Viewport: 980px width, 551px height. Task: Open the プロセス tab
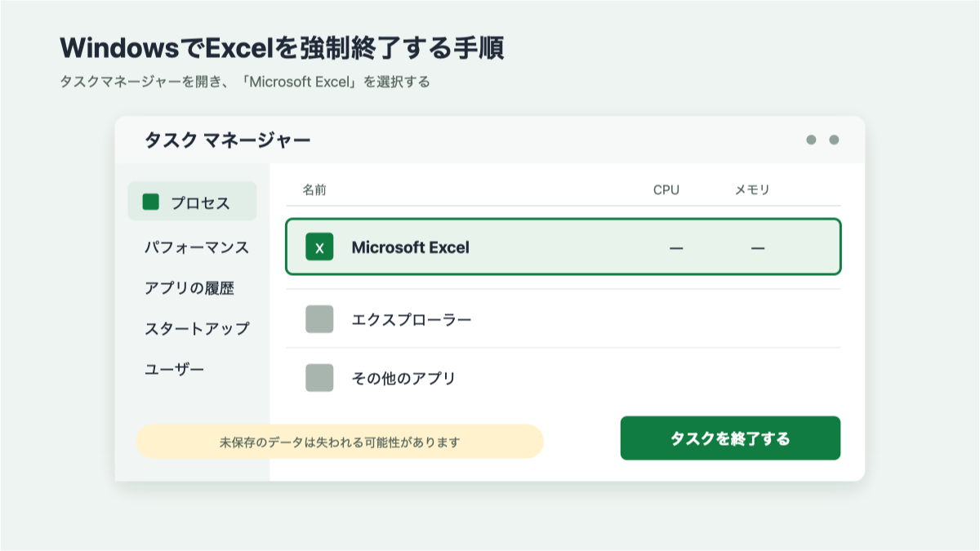(x=192, y=202)
